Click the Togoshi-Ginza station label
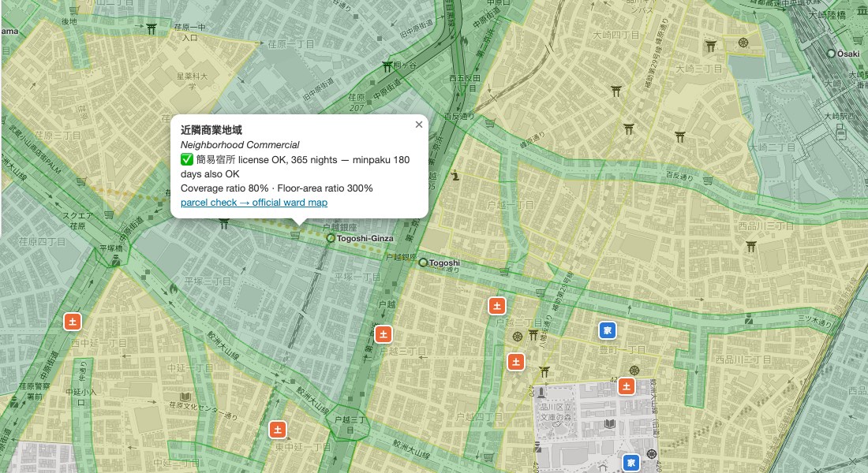 (365, 238)
